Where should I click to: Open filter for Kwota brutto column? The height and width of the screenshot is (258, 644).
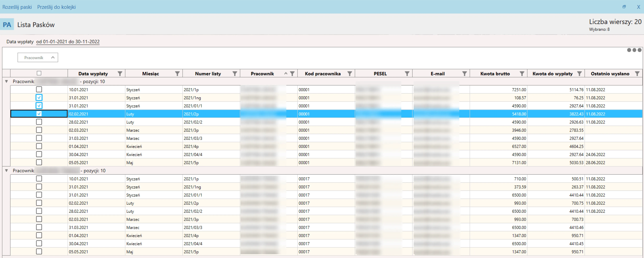point(522,74)
